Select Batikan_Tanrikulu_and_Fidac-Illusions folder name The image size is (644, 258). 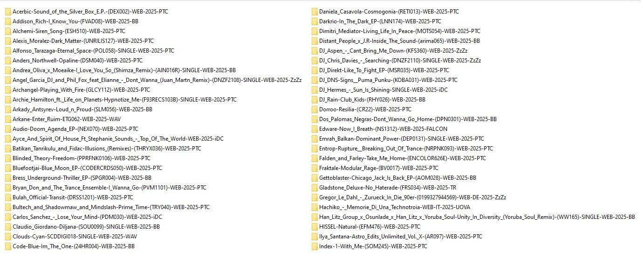click(x=107, y=149)
